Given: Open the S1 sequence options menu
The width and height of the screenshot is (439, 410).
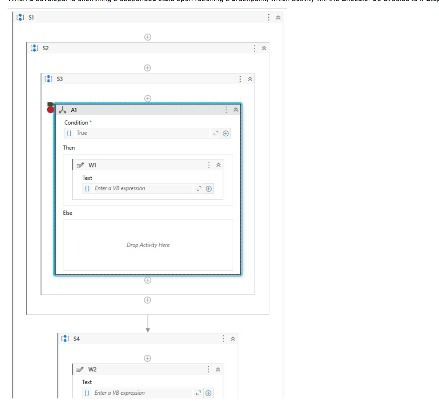Looking at the screenshot, I should pyautogui.click(x=269, y=17).
